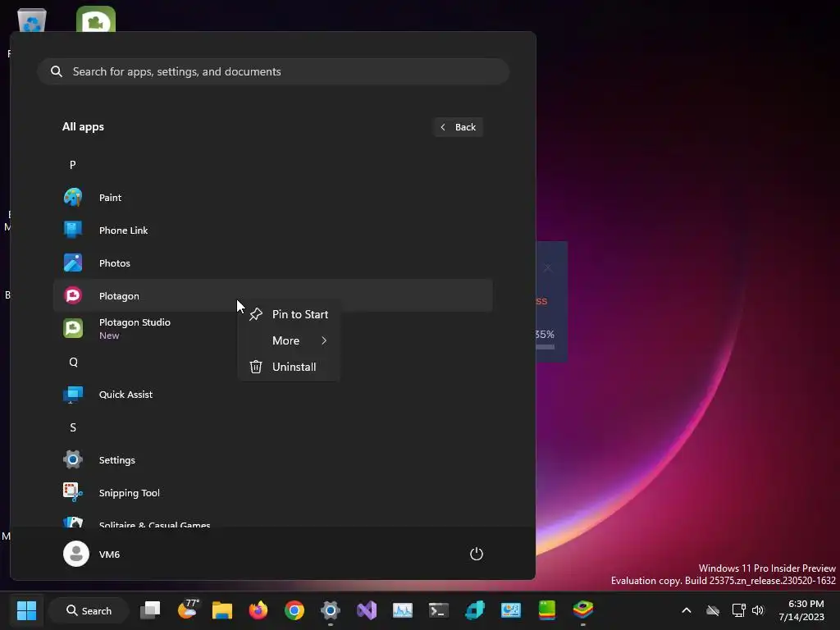Select Pin to Start in context menu

pyautogui.click(x=289, y=314)
